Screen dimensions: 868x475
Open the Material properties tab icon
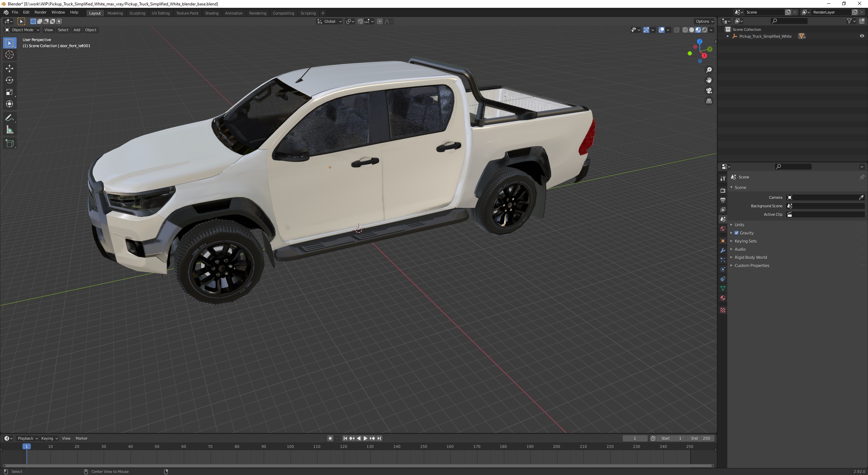pyautogui.click(x=723, y=298)
